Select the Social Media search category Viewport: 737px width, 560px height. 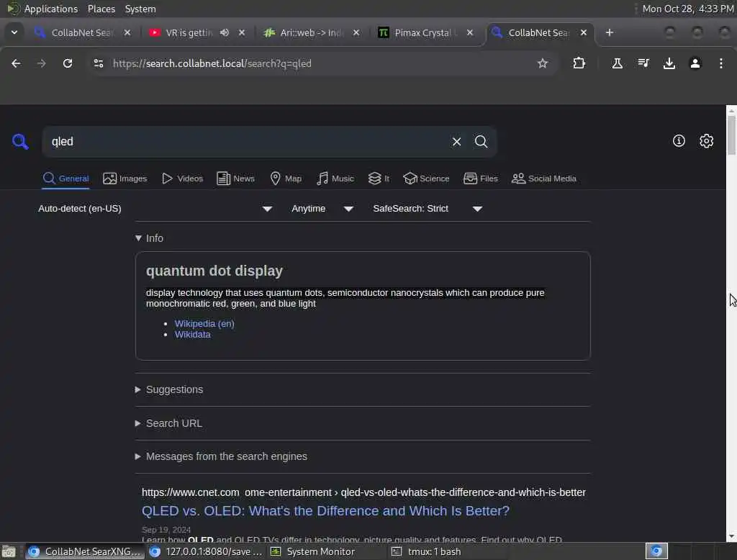tap(544, 179)
